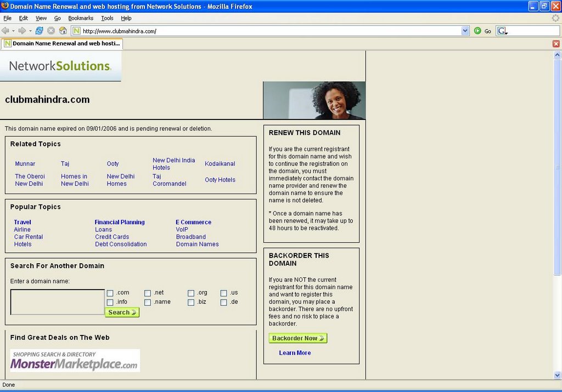Click the Forward navigation arrow
This screenshot has width=562, height=392.
(22, 31)
